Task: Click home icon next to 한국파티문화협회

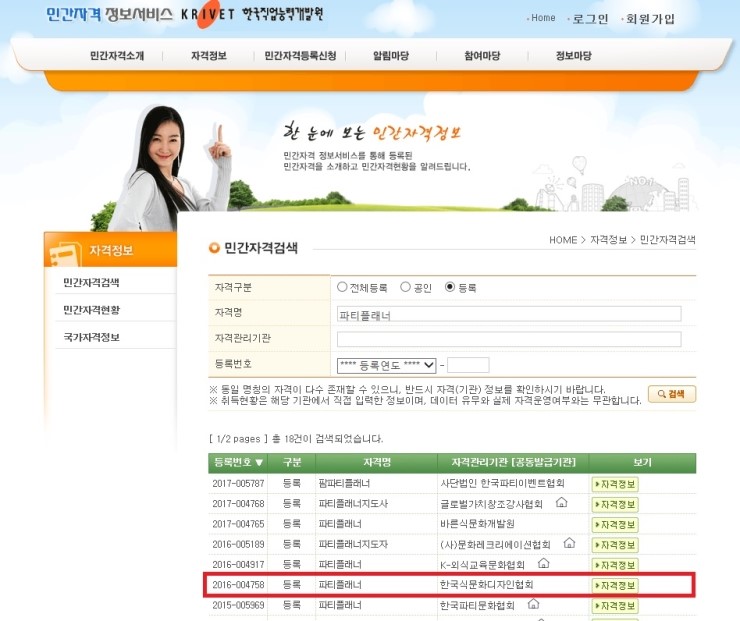Action: coord(533,604)
